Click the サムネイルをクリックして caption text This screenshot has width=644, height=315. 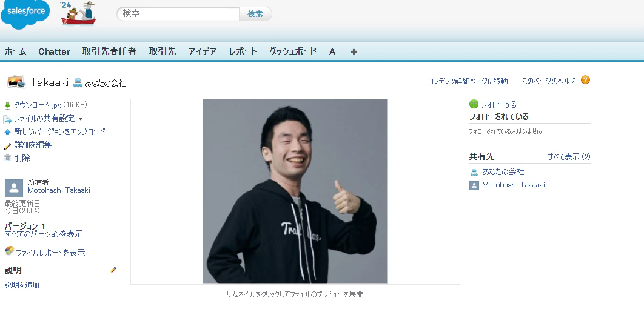click(x=295, y=294)
